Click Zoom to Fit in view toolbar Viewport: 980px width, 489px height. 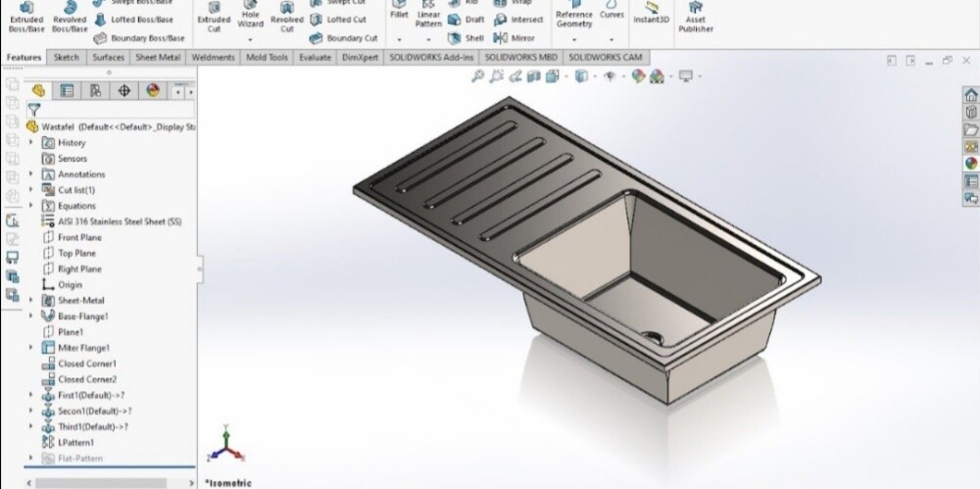477,76
